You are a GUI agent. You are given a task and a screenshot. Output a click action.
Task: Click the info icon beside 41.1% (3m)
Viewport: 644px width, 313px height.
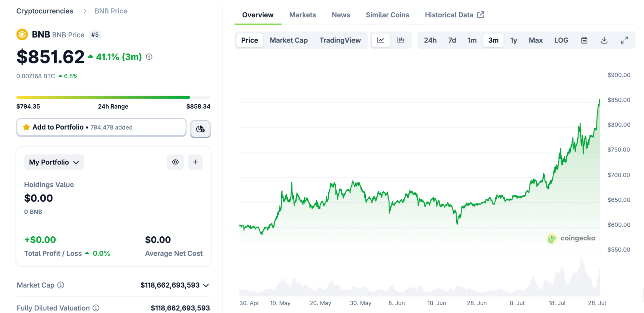(x=149, y=57)
